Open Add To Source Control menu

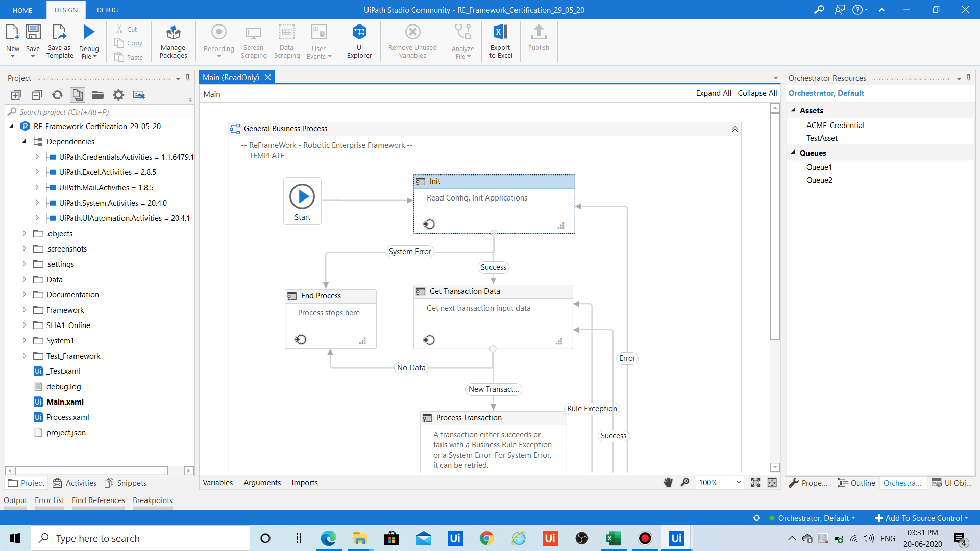pyautogui.click(x=921, y=518)
